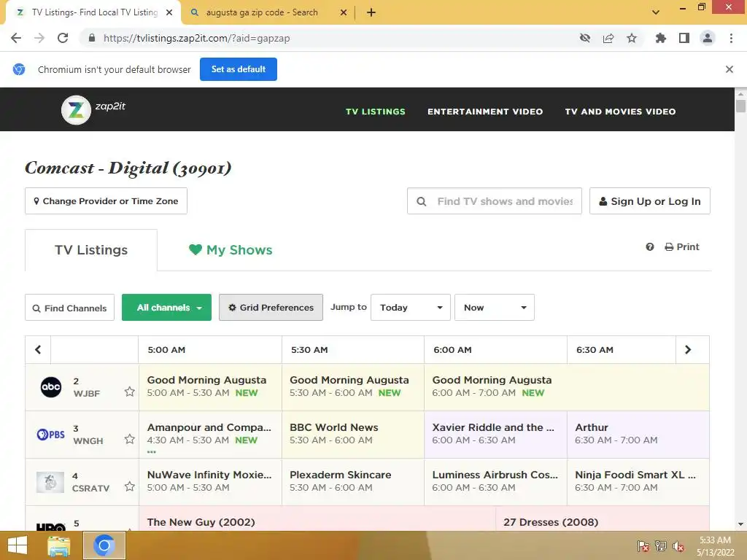The image size is (747, 560).
Task: Open ENTERTAINMENT VIDEO in the top nav
Action: [x=485, y=112]
